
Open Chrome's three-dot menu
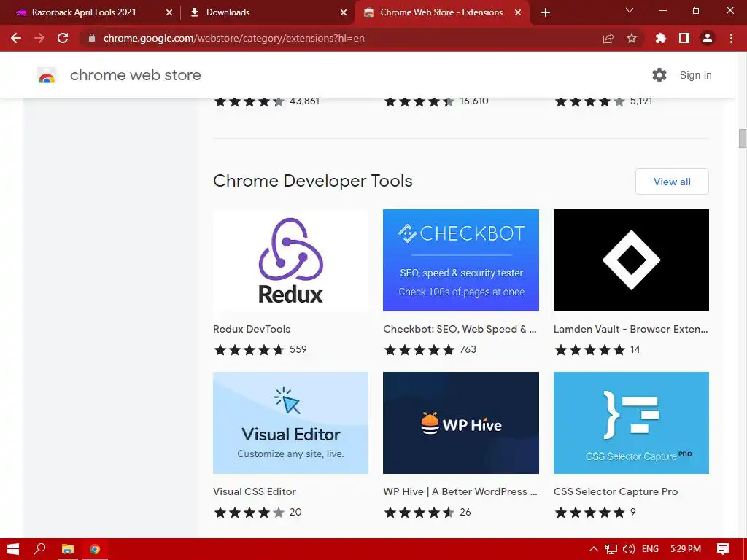coord(731,38)
